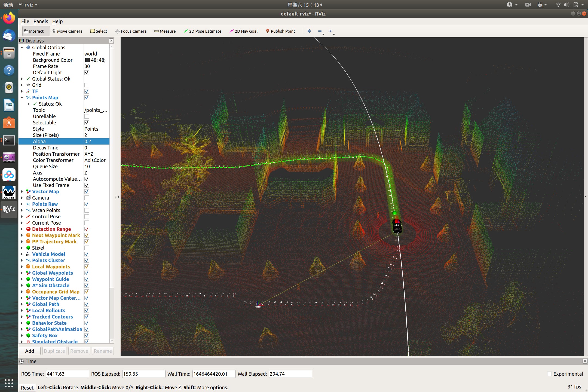Expand the Vector Map display
Viewport: 588px width, 392px height.
coord(22,192)
